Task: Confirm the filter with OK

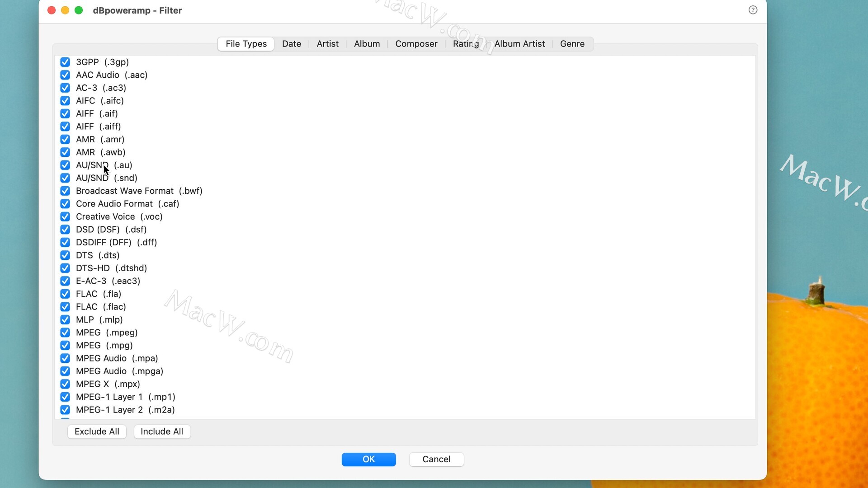Action: click(x=369, y=459)
